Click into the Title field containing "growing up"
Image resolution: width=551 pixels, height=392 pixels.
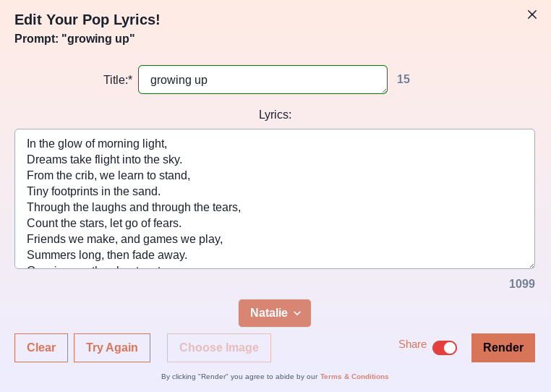[262, 80]
